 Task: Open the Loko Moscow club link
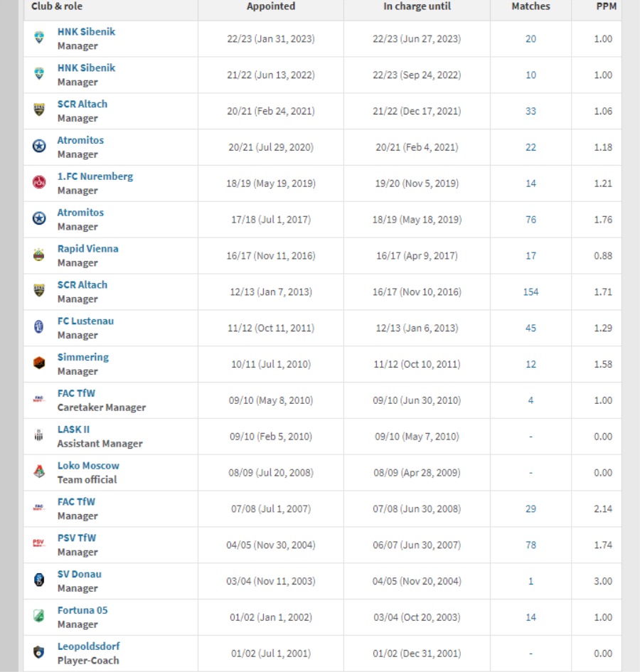pos(88,466)
